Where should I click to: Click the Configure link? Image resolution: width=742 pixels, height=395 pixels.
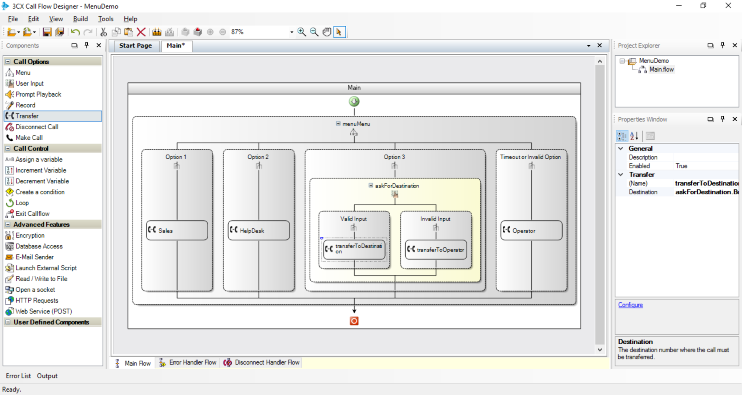click(x=630, y=305)
